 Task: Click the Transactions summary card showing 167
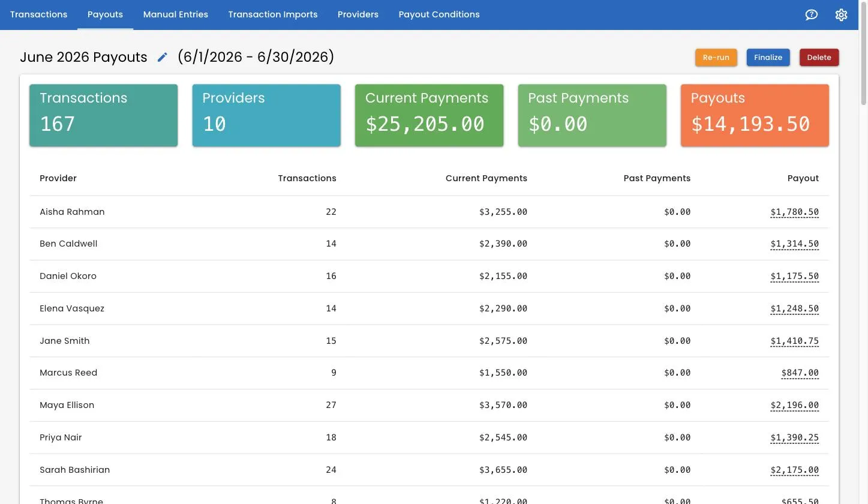(x=103, y=115)
